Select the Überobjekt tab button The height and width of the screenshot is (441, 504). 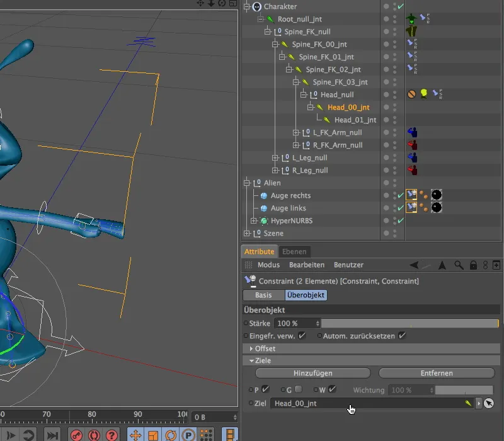tap(306, 295)
